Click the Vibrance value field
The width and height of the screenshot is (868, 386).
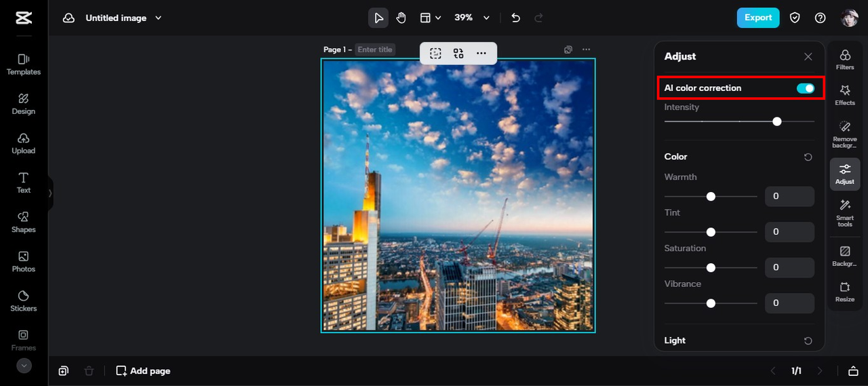pos(789,303)
